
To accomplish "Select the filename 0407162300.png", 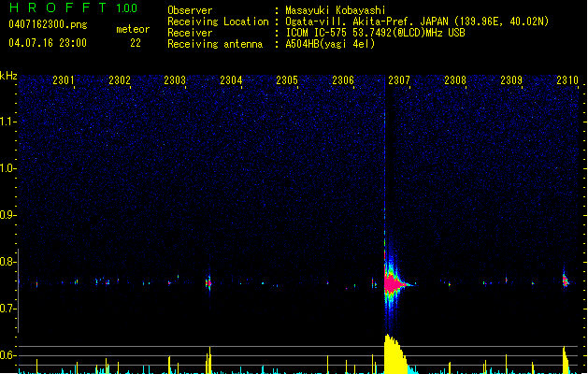I will (48, 24).
